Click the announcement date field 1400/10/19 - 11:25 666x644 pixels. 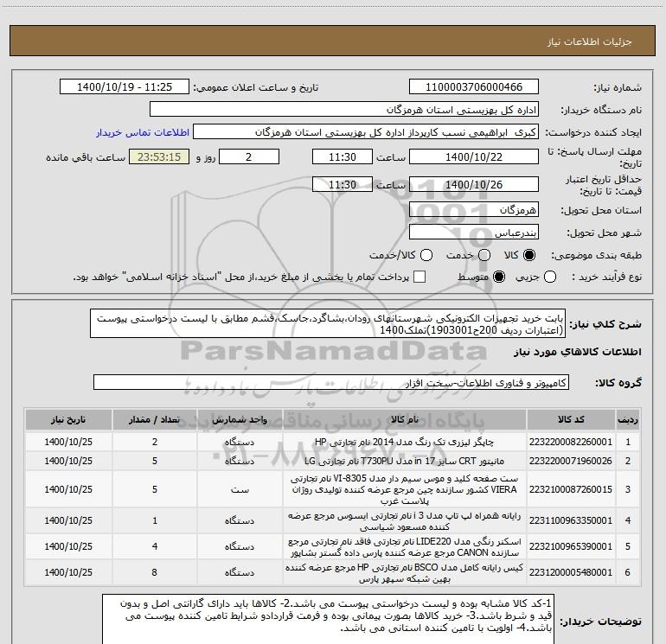point(125,87)
